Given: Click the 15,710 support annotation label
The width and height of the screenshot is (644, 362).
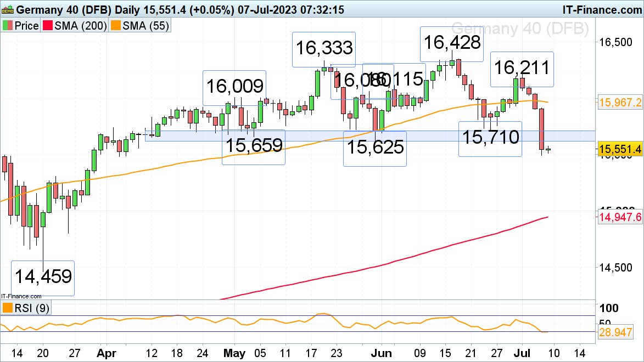Looking at the screenshot, I should (490, 138).
